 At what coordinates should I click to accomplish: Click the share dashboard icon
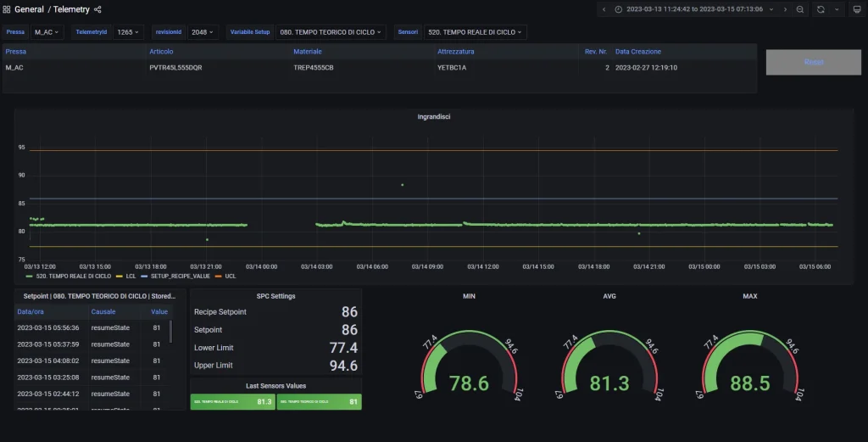(x=97, y=9)
